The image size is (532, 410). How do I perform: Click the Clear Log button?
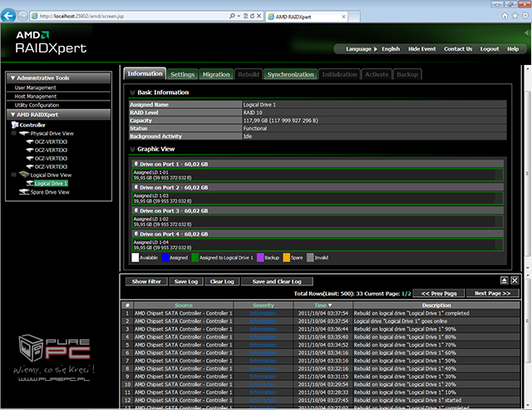222,281
